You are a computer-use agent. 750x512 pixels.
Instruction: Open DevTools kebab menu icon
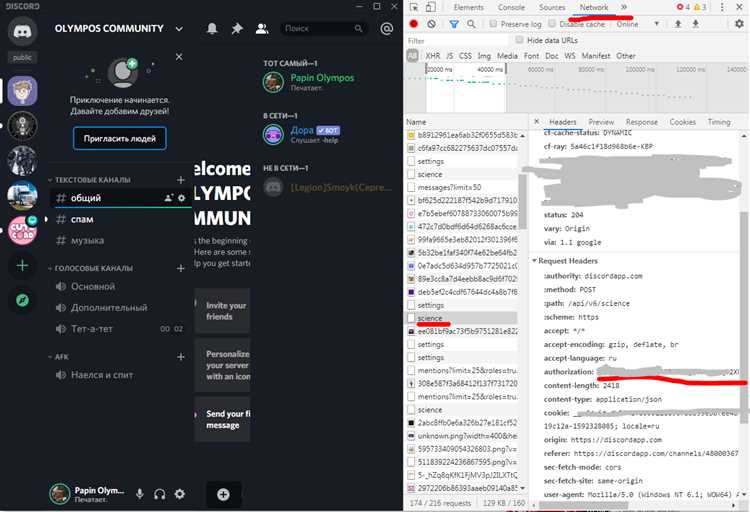click(722, 7)
